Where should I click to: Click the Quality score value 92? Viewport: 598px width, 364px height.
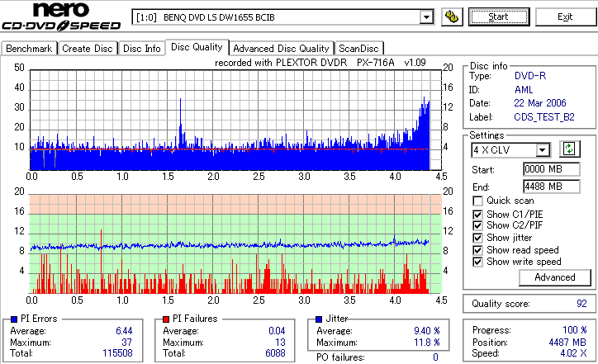click(581, 304)
